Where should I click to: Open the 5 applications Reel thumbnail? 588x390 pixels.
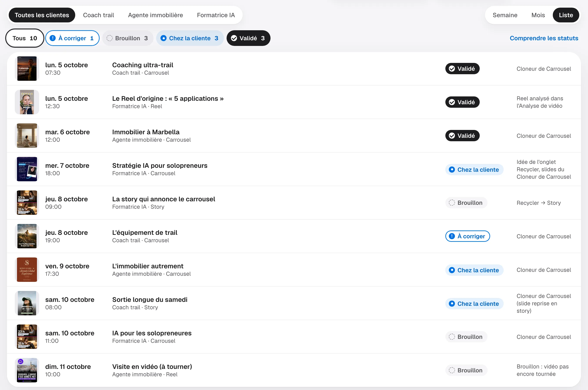point(27,102)
